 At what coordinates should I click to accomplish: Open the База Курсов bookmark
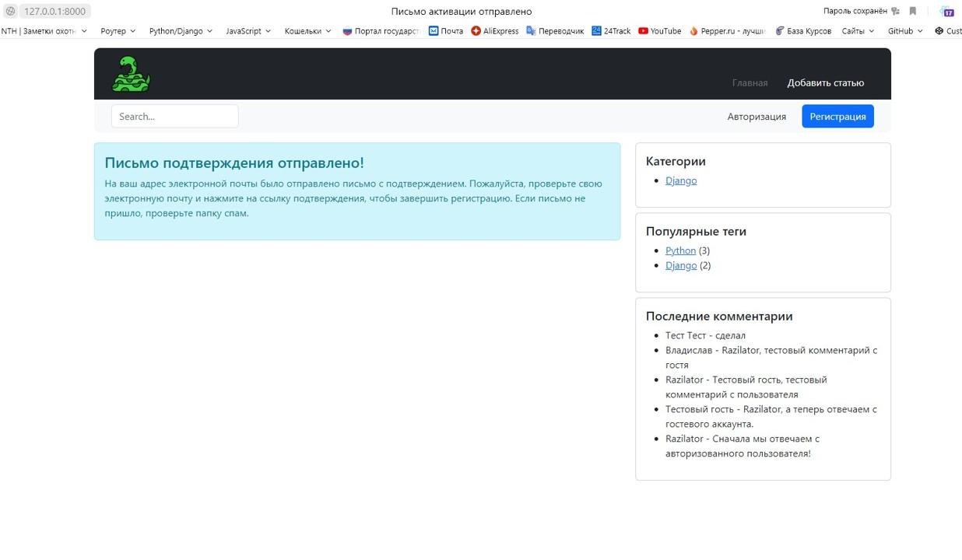click(803, 31)
